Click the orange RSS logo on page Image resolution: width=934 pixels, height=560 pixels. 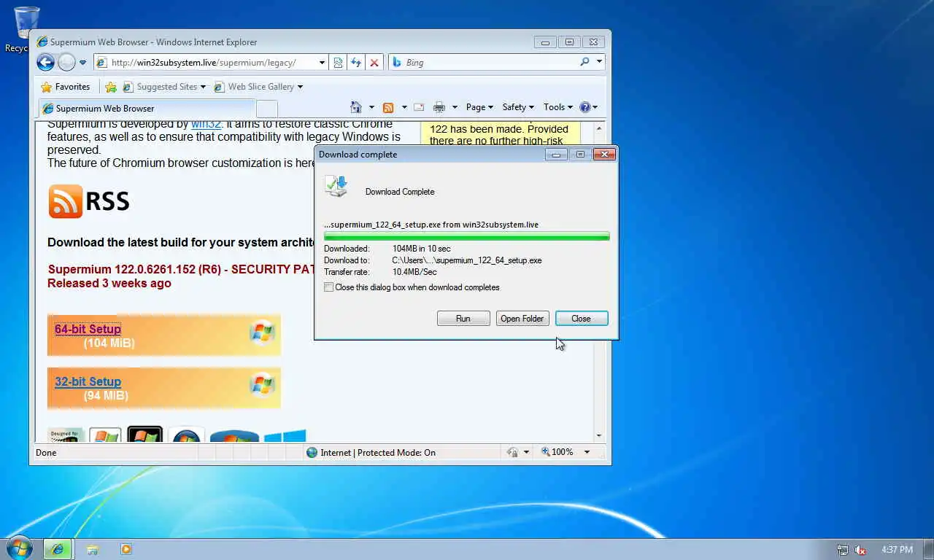[x=66, y=201]
